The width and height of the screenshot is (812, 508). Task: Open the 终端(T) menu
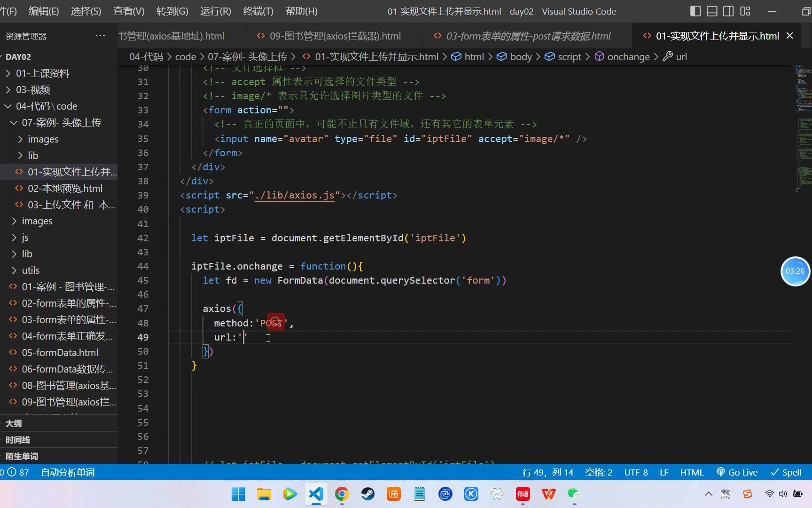coord(258,11)
